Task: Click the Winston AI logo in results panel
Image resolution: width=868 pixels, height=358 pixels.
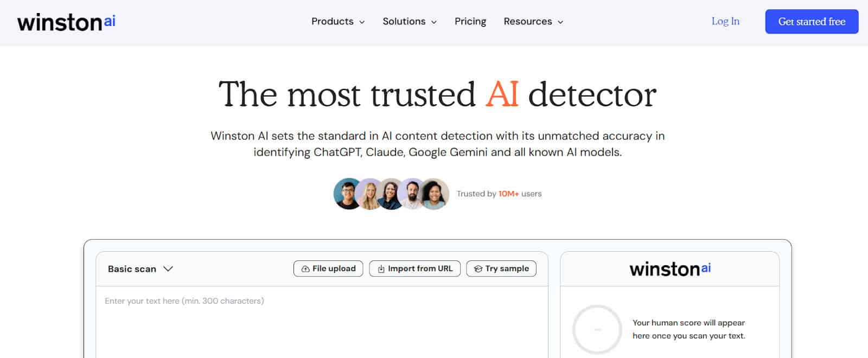Action: pos(669,269)
